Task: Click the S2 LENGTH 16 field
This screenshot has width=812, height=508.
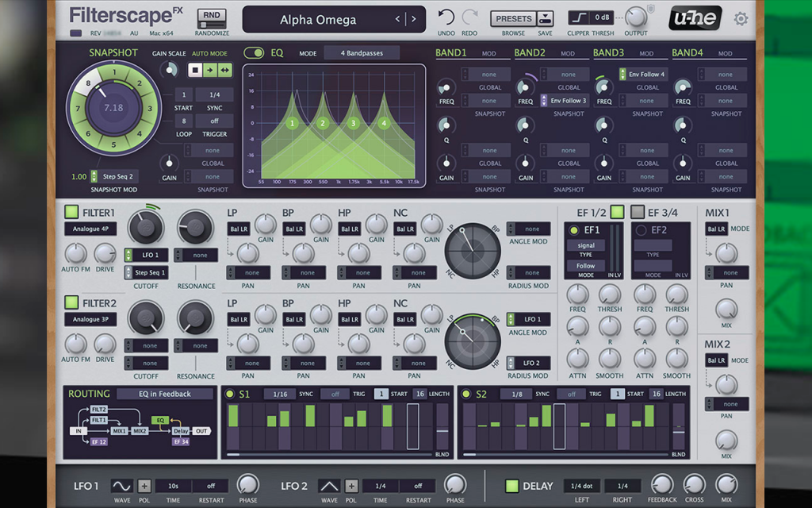Action: point(656,394)
